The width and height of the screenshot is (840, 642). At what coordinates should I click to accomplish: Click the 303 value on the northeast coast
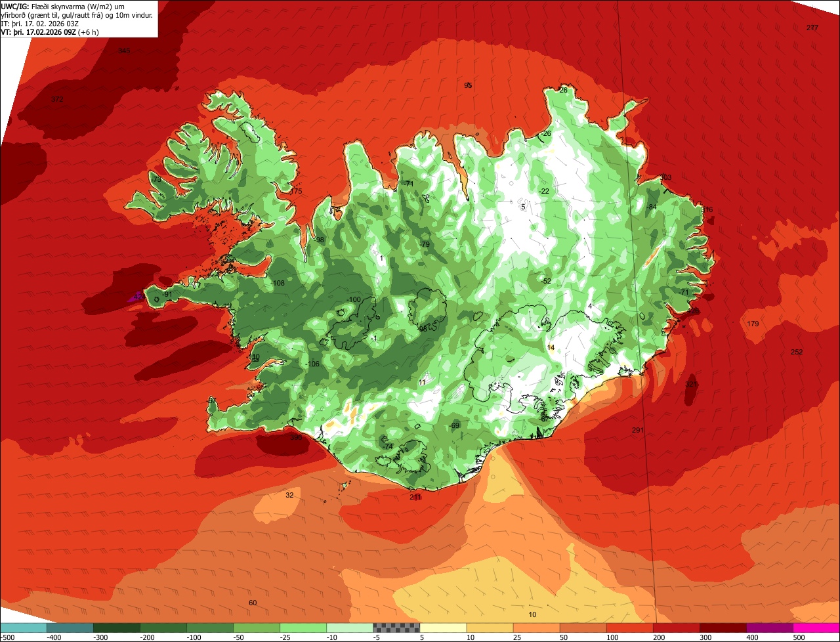tap(665, 177)
